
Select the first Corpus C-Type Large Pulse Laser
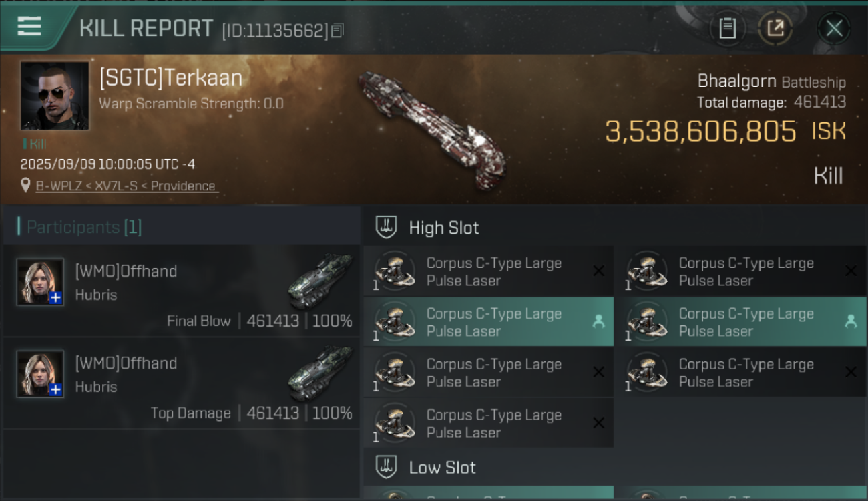tap(488, 272)
